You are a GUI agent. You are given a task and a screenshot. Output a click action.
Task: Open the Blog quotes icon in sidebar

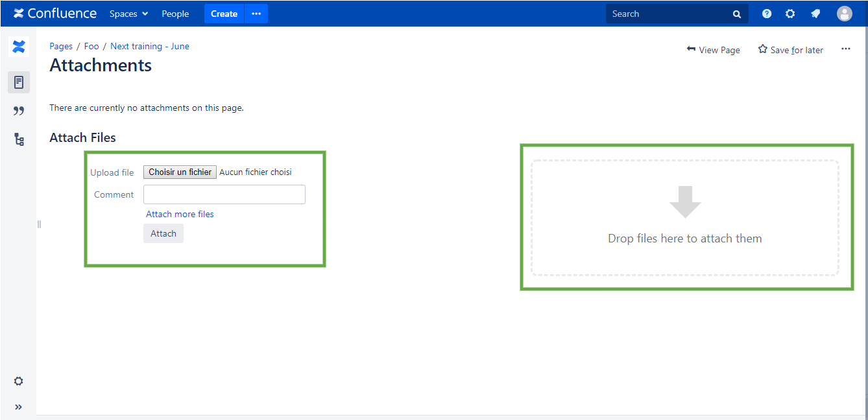click(18, 110)
